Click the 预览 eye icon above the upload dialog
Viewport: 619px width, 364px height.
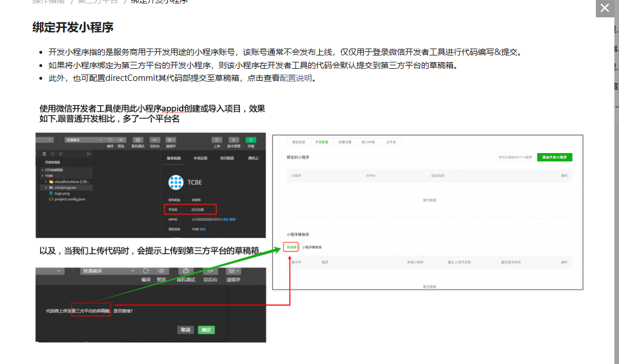coord(161,270)
